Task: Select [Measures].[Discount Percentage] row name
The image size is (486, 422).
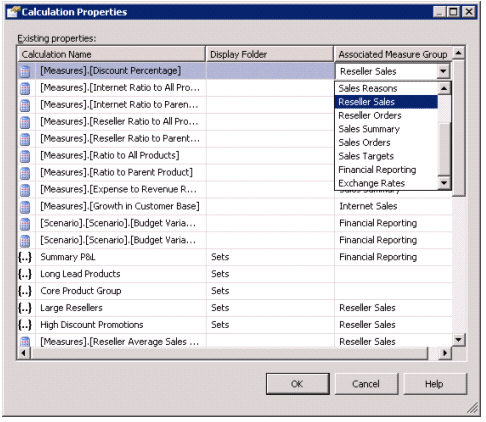Action: click(x=110, y=71)
